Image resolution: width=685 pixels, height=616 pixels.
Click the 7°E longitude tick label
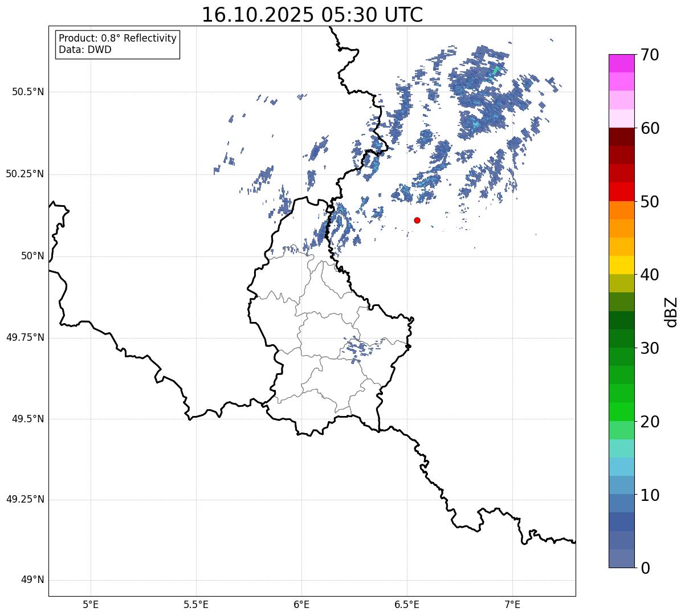coord(512,605)
